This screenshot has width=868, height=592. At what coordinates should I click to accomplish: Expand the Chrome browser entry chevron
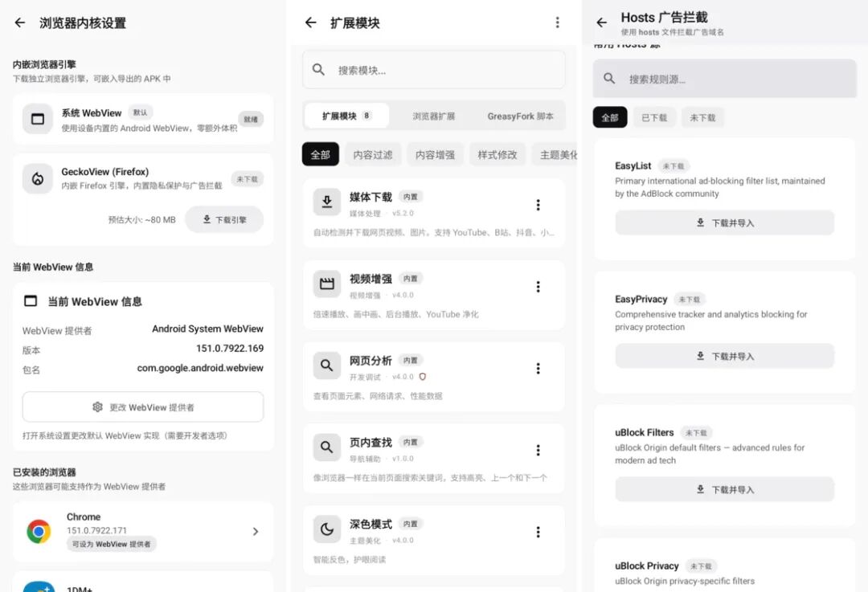(x=256, y=531)
